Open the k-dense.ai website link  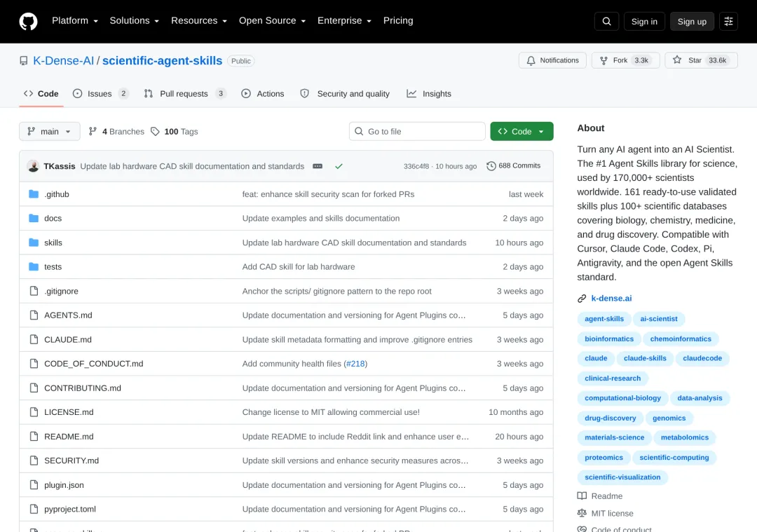(x=611, y=299)
